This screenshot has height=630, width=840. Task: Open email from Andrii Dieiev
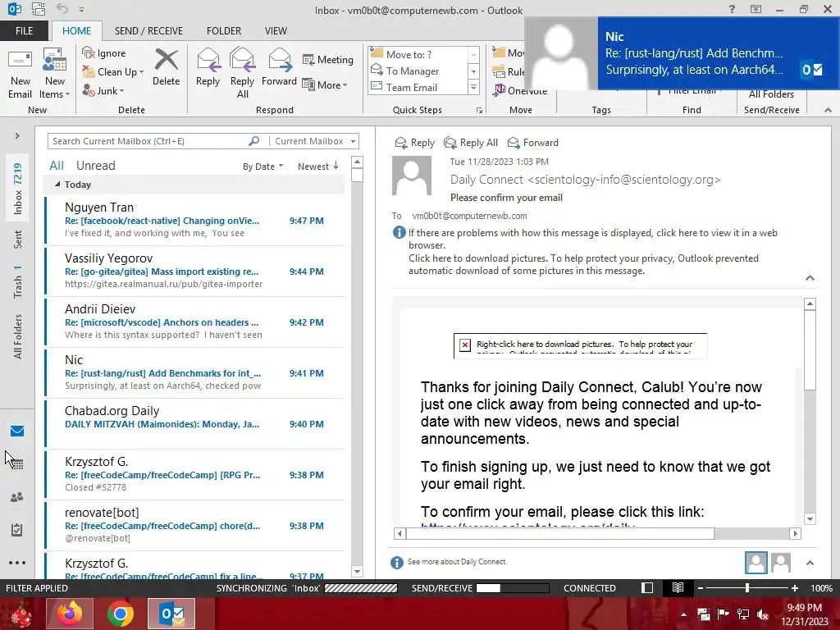(195, 322)
